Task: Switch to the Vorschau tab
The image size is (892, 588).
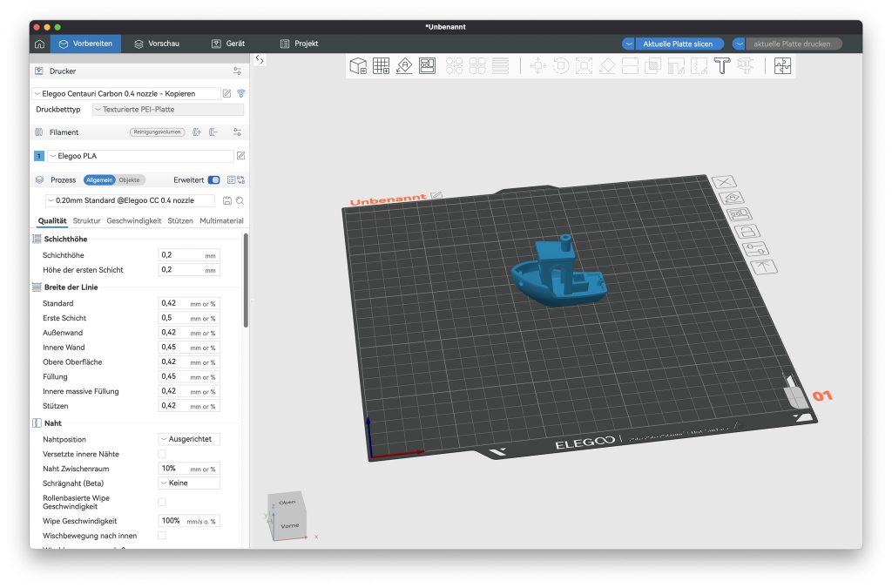Action: pos(157,44)
